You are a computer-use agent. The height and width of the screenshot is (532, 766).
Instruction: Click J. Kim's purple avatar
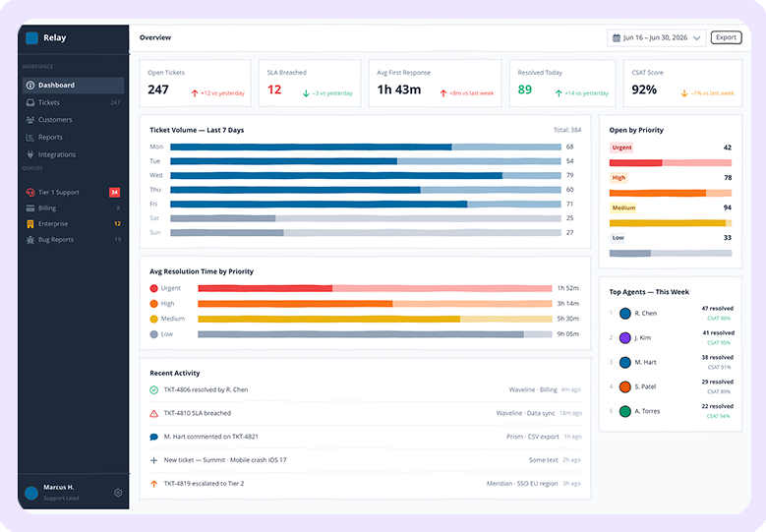(x=624, y=338)
